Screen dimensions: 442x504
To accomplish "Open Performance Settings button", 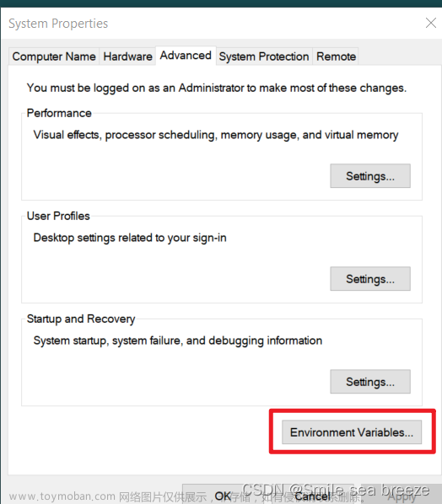I will pos(370,176).
